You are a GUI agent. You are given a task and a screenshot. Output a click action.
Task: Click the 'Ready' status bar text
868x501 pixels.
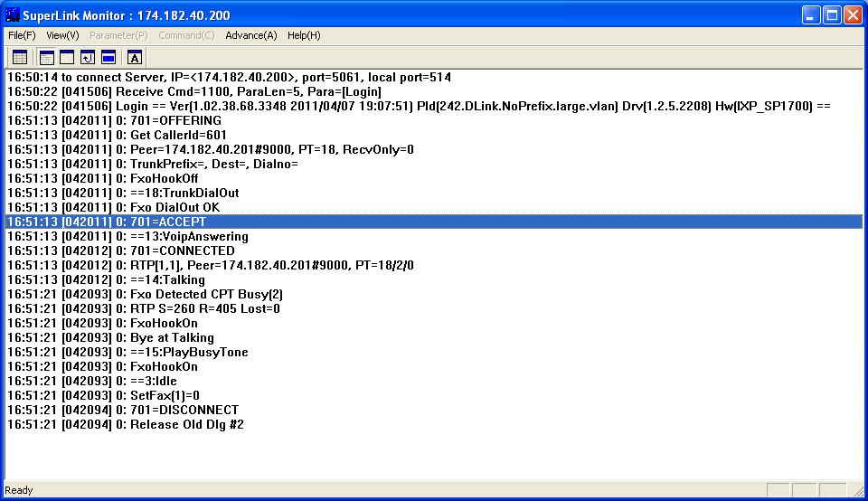click(19, 490)
